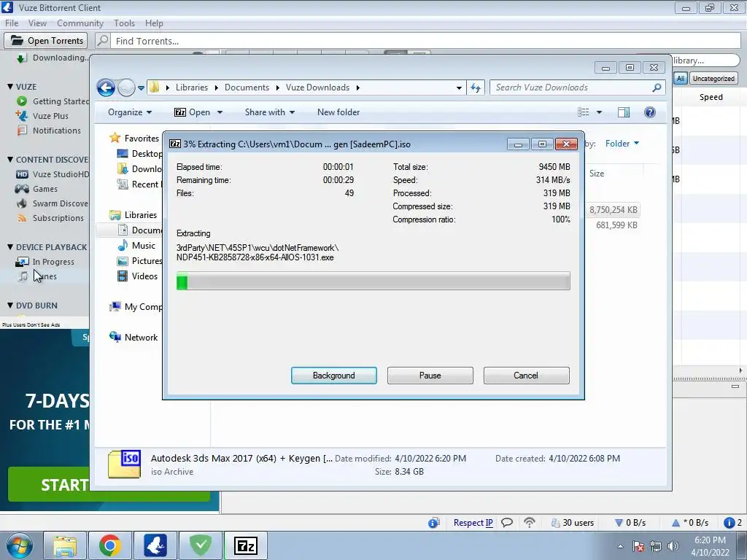Select Favorites in Explorer navigation pane
The image size is (747, 560).
click(142, 138)
